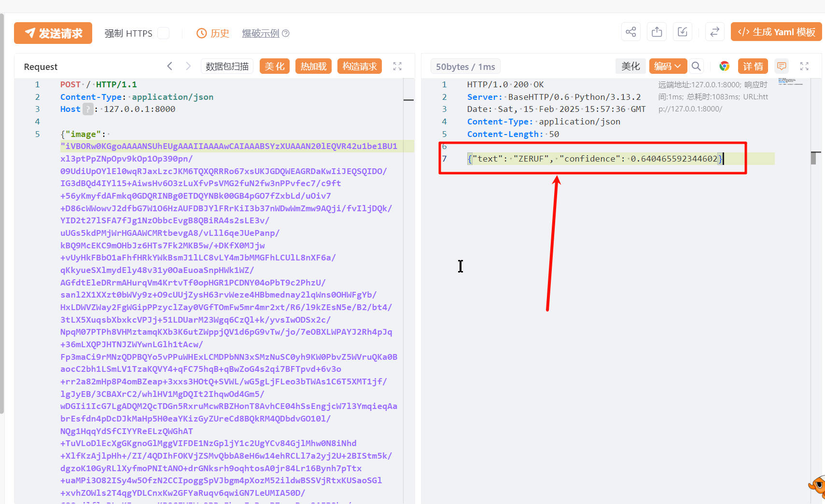
Task: Open response in Chrome browser icon
Action: pos(724,67)
